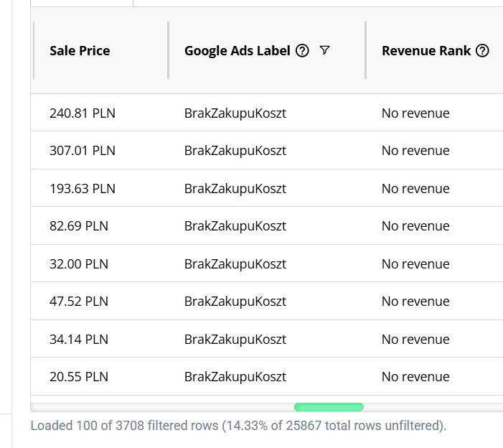
Task: Click BrakZakupuKoszt label in the 240.81 PLN row
Action: (x=235, y=113)
